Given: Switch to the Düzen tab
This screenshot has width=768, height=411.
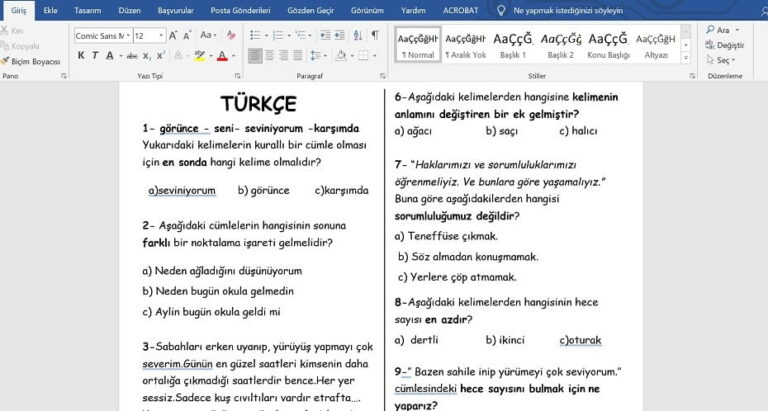Looking at the screenshot, I should [x=129, y=10].
